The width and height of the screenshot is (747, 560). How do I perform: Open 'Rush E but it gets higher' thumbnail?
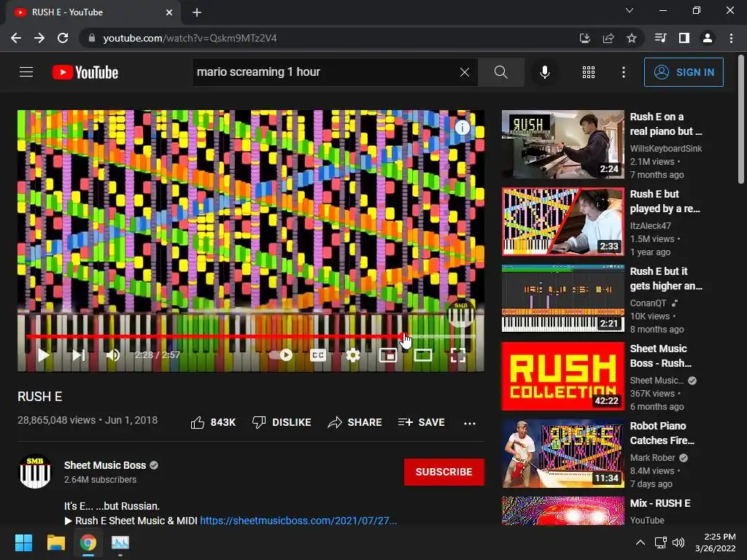click(562, 299)
